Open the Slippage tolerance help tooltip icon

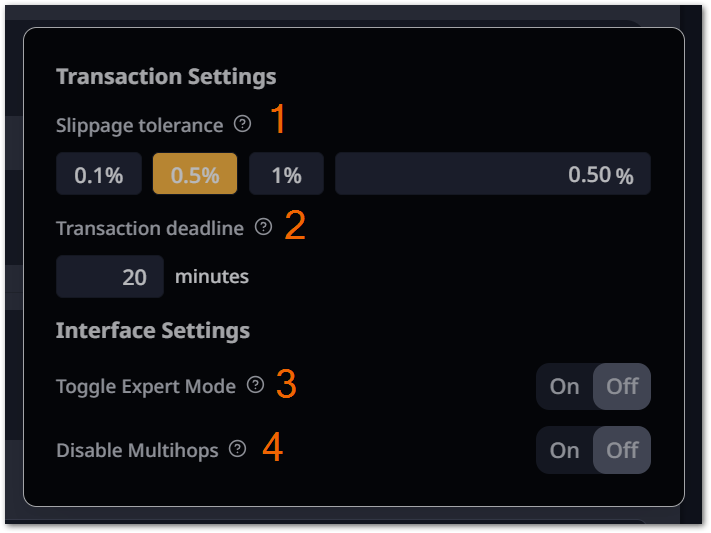pos(242,125)
